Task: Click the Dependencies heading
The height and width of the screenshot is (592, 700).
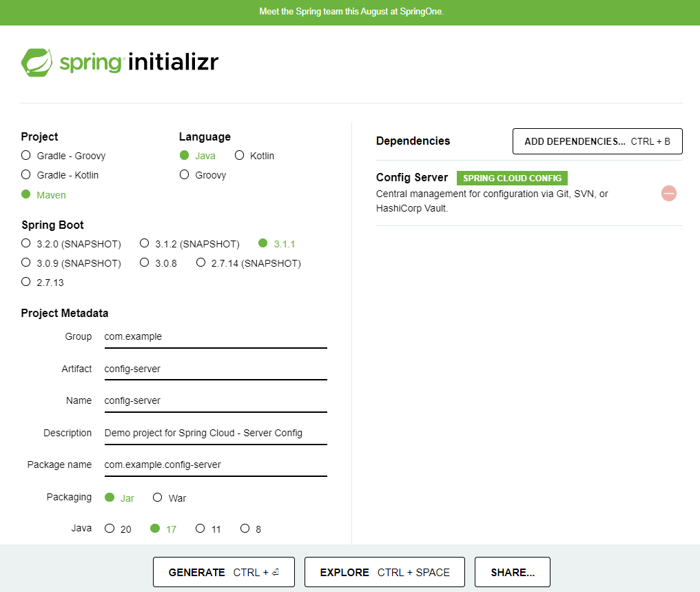Action: tap(413, 141)
